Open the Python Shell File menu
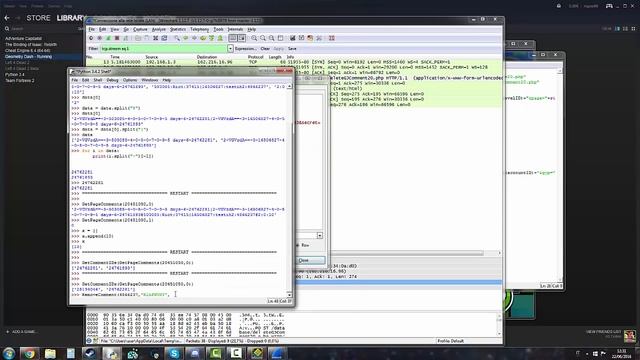Image resolution: width=640 pixels, height=360 pixels. 75,80
